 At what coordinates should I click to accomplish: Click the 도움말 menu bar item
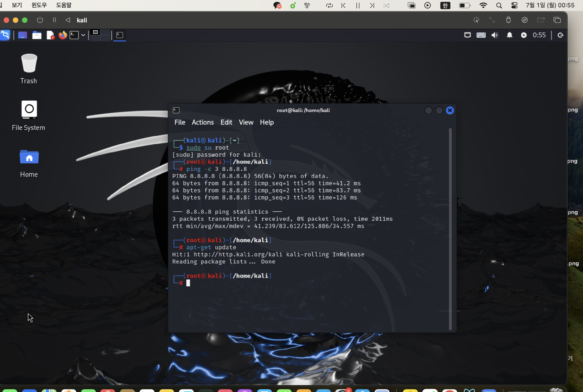click(64, 5)
